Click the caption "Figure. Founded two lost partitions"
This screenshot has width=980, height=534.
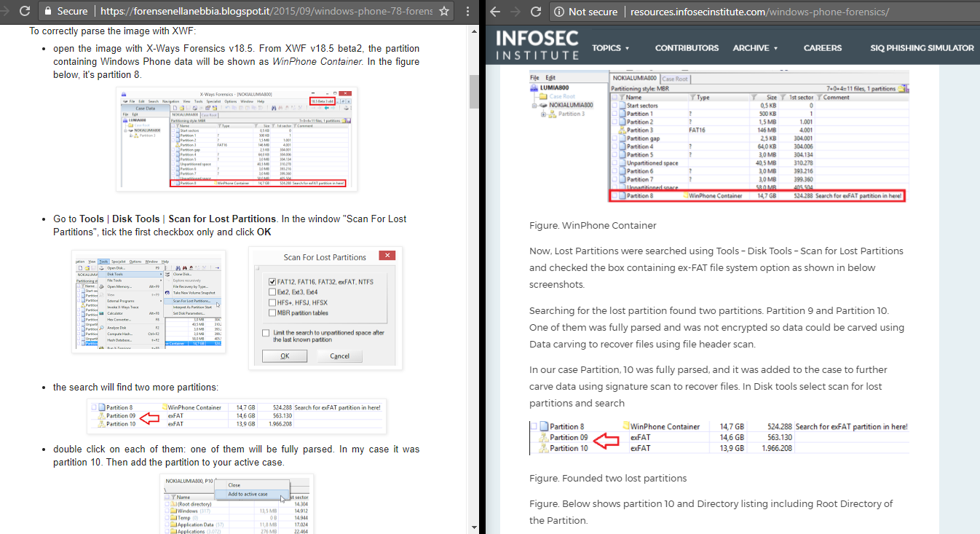(x=608, y=479)
